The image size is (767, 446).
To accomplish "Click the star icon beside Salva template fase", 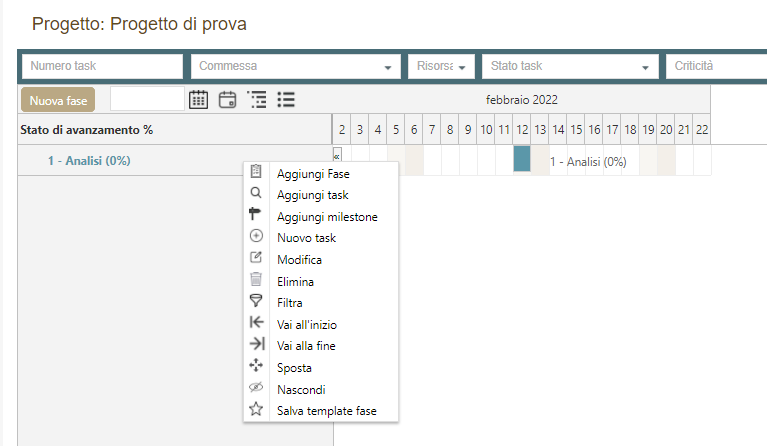I will pyautogui.click(x=256, y=408).
